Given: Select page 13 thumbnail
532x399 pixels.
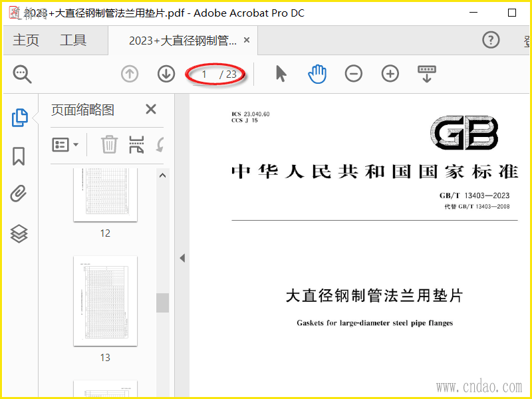Looking at the screenshot, I should (x=105, y=301).
